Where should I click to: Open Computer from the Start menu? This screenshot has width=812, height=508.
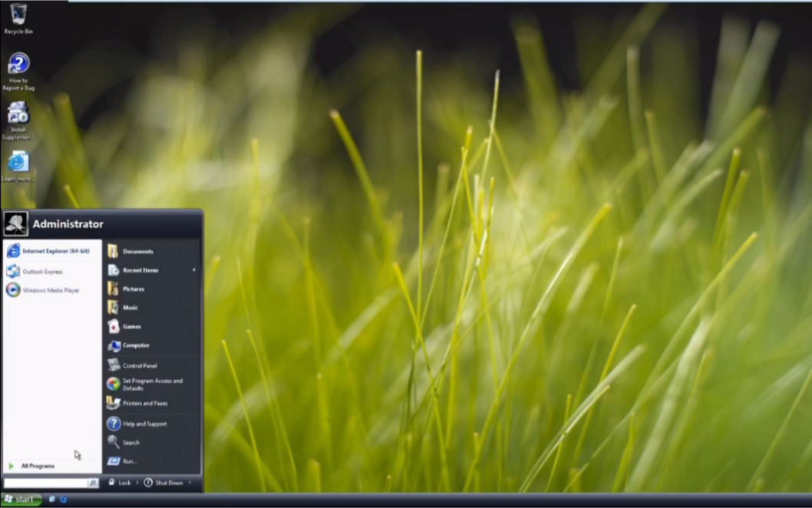[152, 345]
